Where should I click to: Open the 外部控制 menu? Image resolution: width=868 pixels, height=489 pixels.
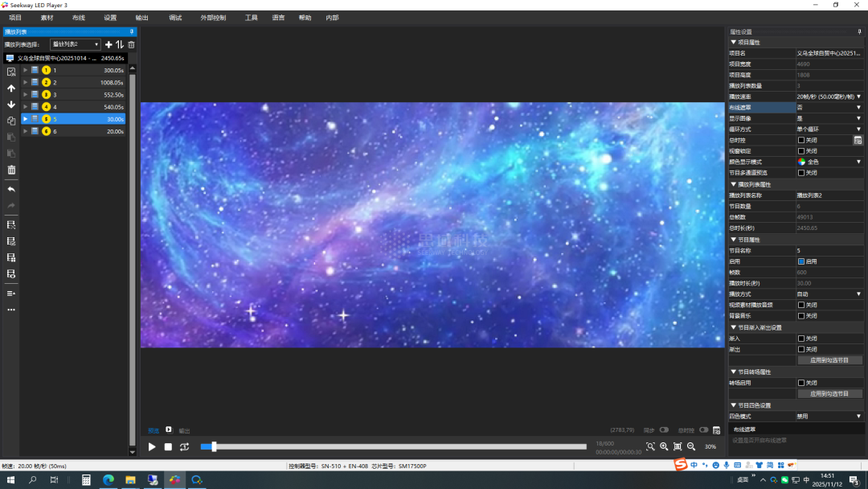(x=213, y=18)
